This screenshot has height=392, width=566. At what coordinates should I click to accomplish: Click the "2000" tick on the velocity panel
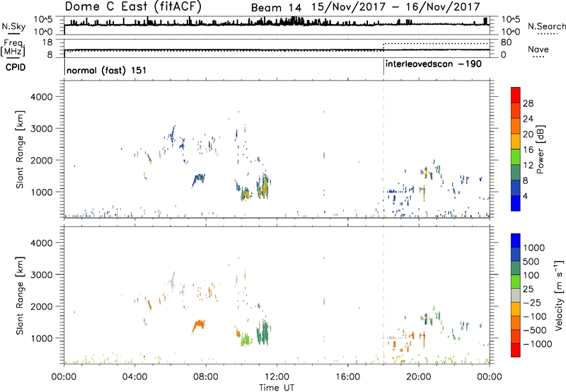pyautogui.click(x=41, y=306)
